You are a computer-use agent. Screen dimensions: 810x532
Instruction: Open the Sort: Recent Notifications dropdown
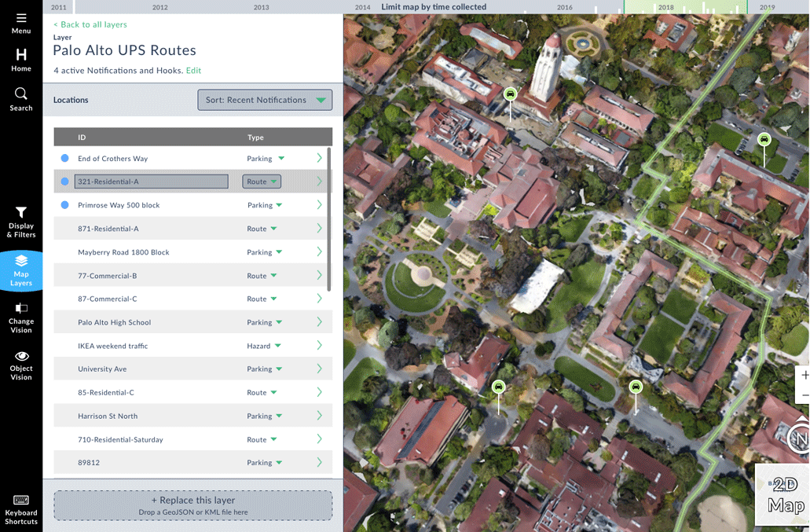tap(265, 100)
